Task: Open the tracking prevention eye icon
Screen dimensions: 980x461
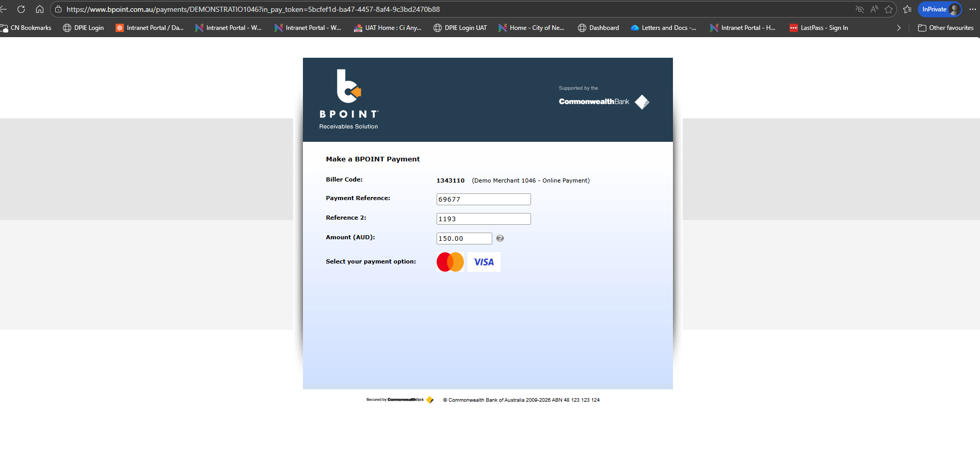Action: [860, 9]
